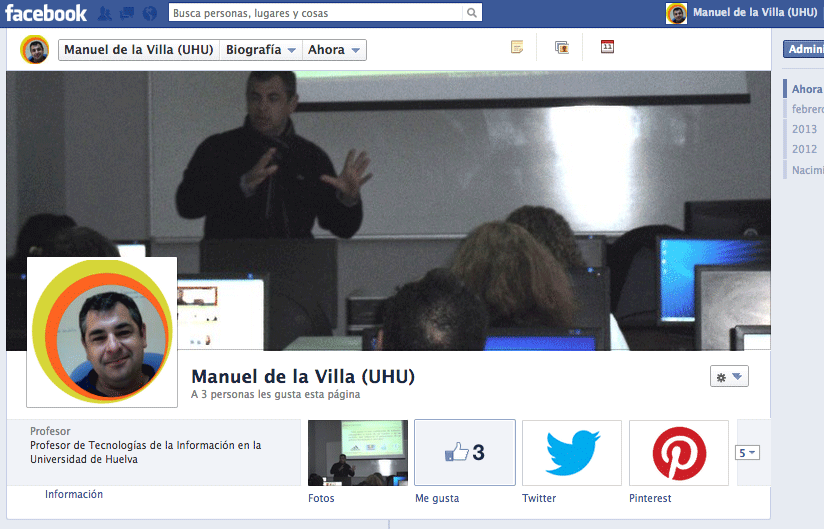This screenshot has width=824, height=529.
Task: Click top-right profile avatar thumbnail
Action: pyautogui.click(x=676, y=13)
